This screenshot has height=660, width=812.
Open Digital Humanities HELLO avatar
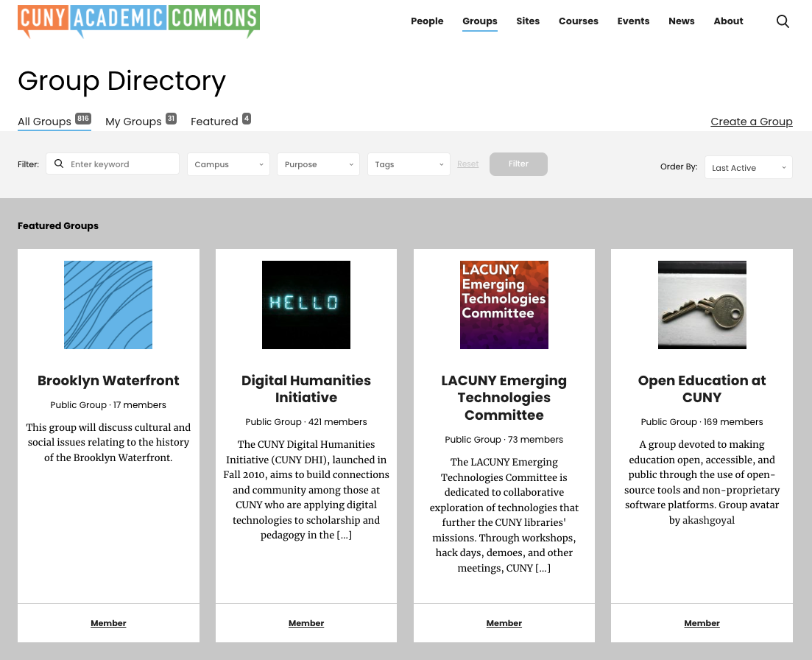[306, 305]
